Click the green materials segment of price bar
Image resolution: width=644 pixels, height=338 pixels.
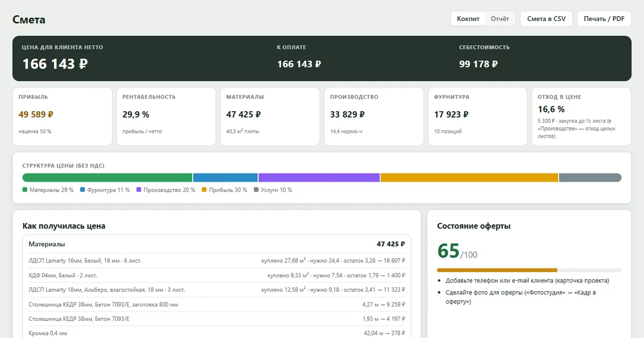pos(107,177)
